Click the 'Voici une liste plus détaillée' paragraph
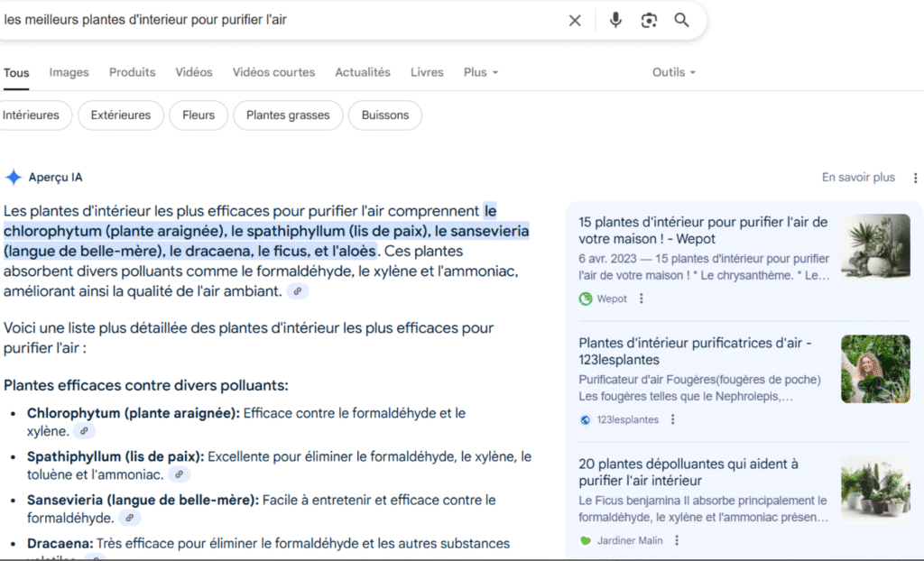 tap(249, 337)
